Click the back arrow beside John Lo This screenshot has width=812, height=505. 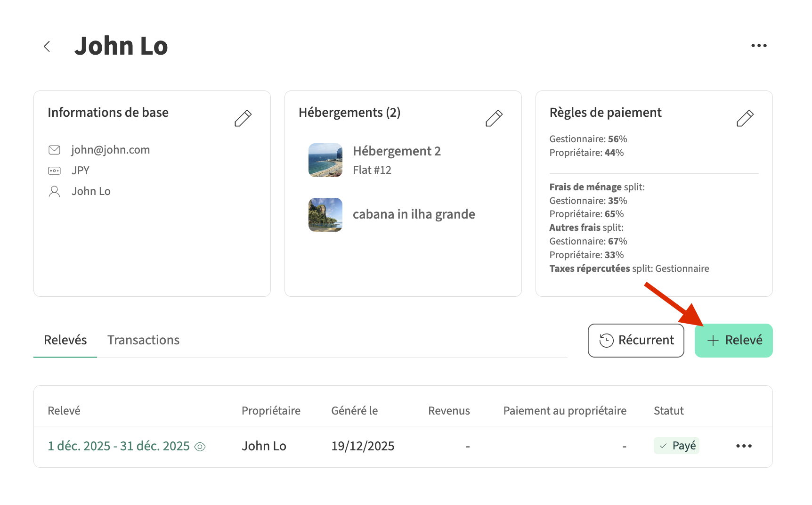47,46
